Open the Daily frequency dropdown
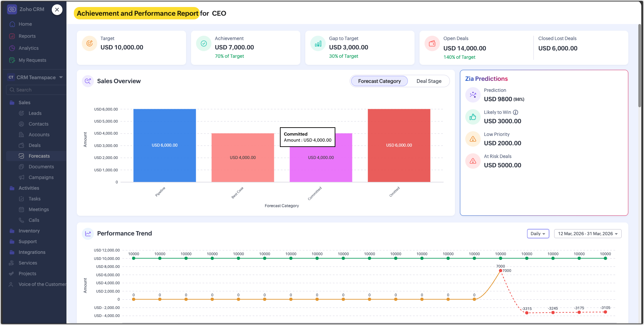 coord(538,233)
